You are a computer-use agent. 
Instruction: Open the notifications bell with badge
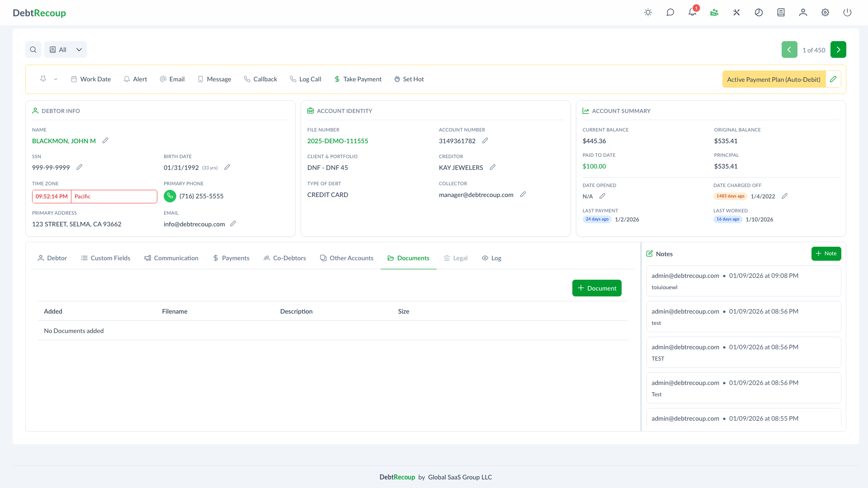[x=692, y=12]
